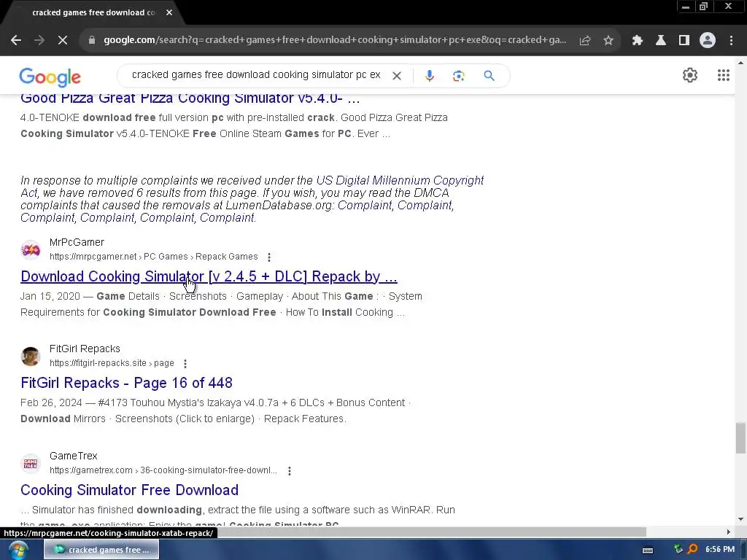
Task: Open the Extensions puzzle icon
Action: 637,41
